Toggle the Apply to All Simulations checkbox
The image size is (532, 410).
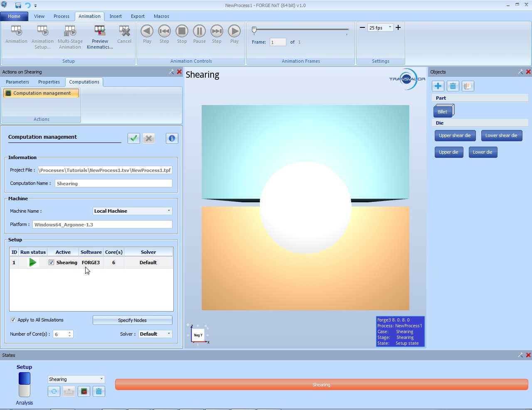[13, 320]
